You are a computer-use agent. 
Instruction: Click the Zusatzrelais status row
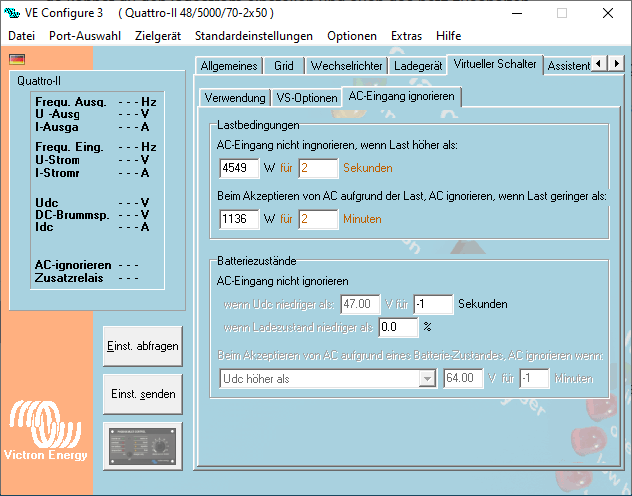87,278
